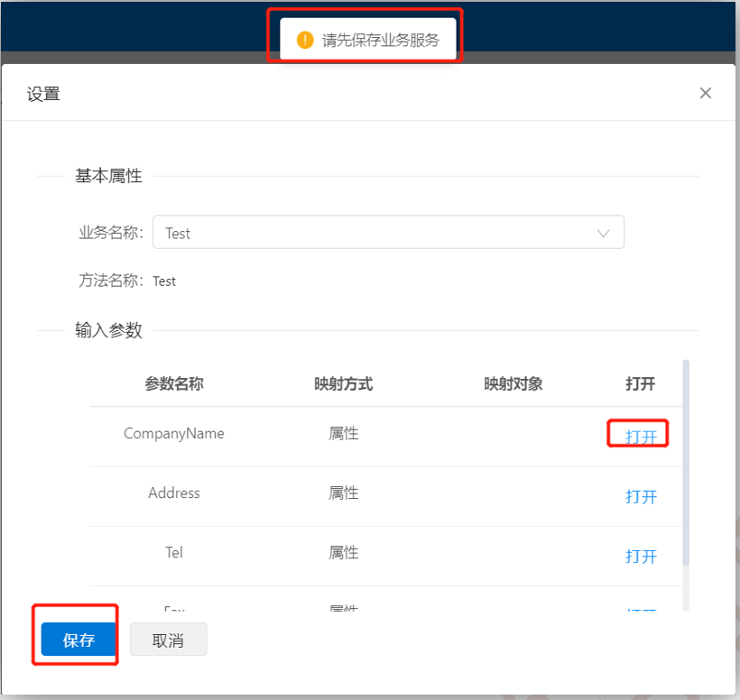This screenshot has height=700, width=740.
Task: Click the 打开 column header
Action: pos(640,383)
